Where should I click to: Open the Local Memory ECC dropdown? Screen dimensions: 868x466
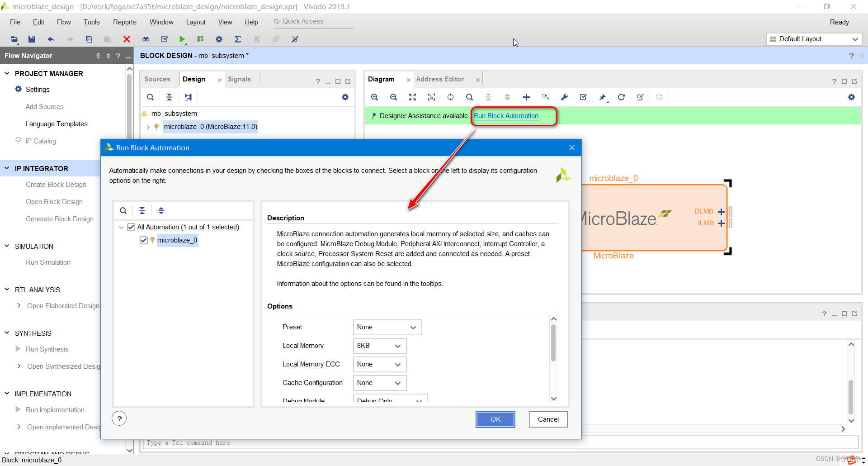pyautogui.click(x=380, y=364)
